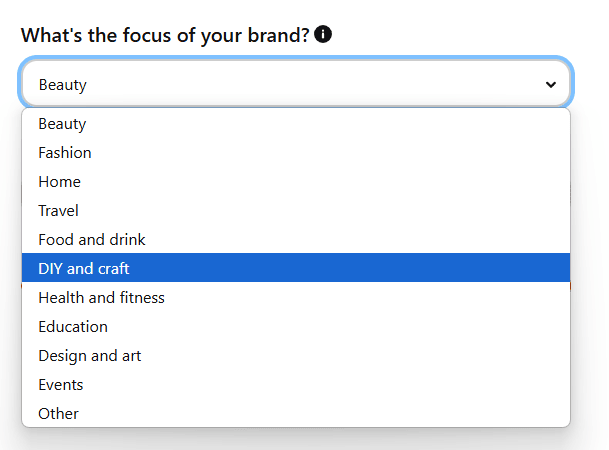Select the Beauty option in the list
The image size is (609, 450).
(x=296, y=124)
